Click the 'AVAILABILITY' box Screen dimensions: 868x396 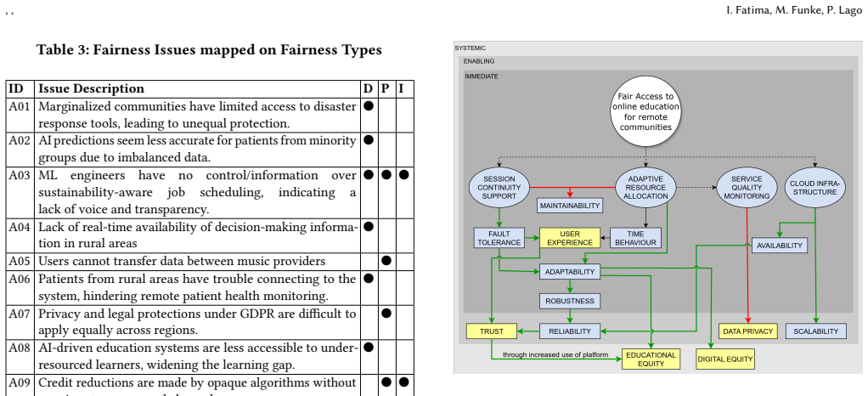[780, 246]
